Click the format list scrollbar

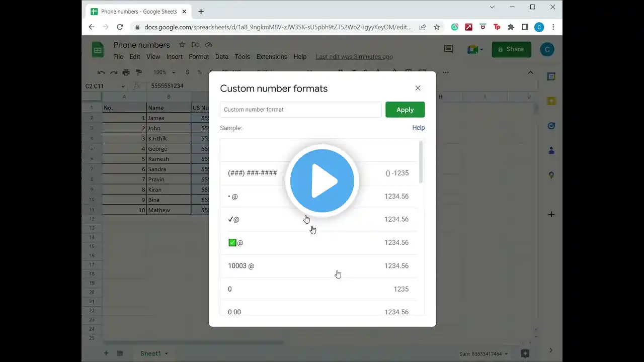pos(421,162)
